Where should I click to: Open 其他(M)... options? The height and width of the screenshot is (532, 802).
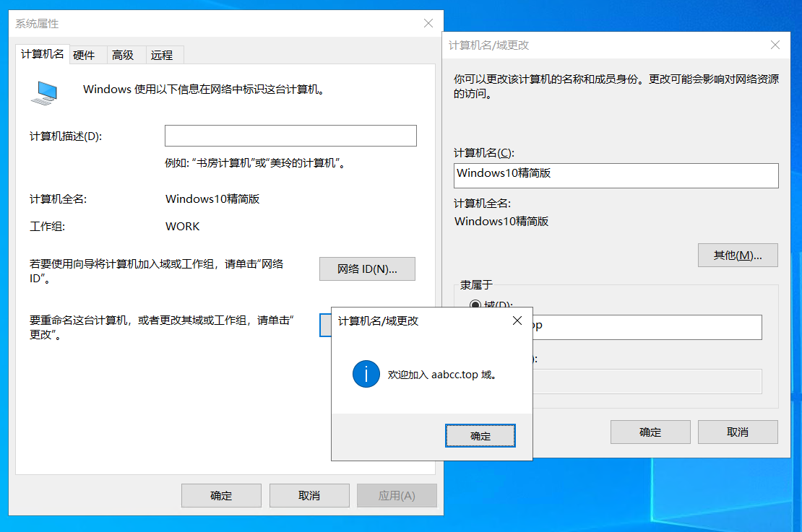click(737, 256)
